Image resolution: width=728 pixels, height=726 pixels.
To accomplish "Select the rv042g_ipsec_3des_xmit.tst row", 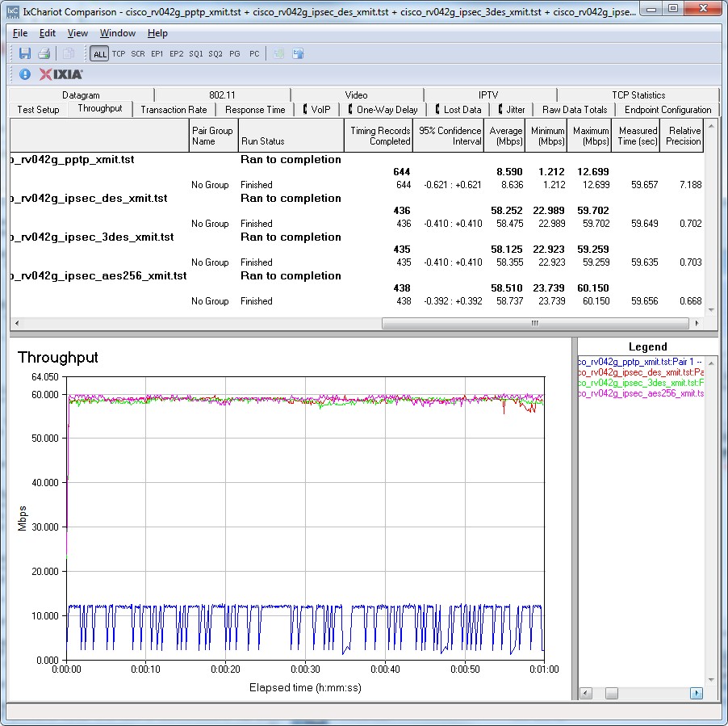I will (357, 237).
